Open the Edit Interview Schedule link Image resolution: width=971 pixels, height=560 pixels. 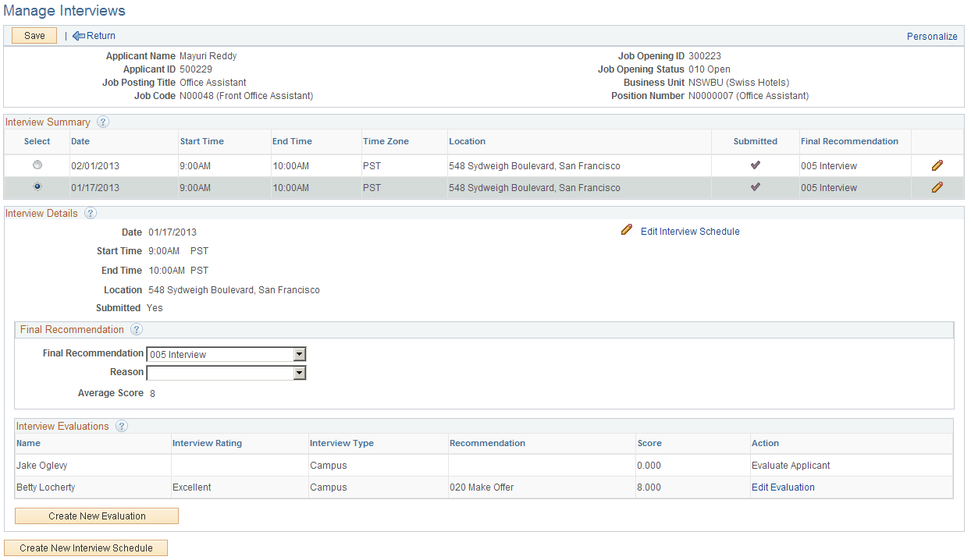[690, 231]
